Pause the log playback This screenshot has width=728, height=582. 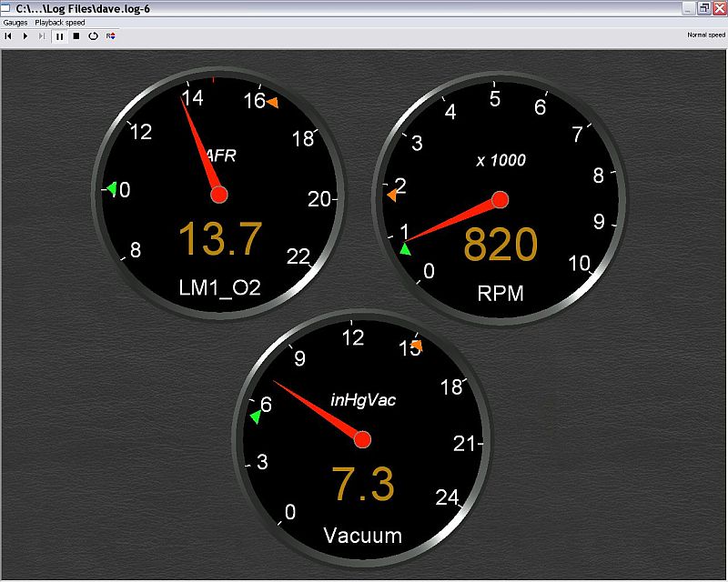click(x=59, y=36)
